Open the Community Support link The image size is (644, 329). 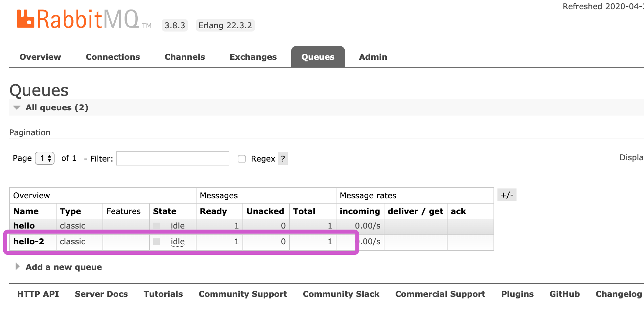tap(243, 294)
